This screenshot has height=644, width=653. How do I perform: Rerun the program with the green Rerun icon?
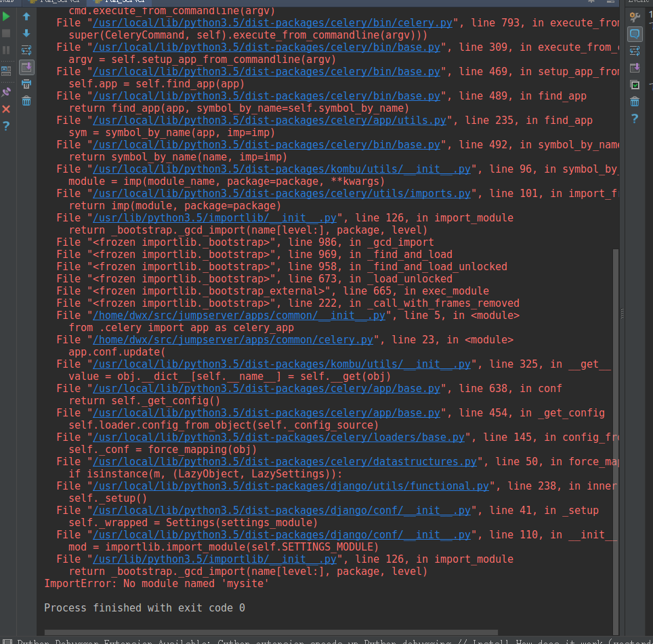[6, 16]
